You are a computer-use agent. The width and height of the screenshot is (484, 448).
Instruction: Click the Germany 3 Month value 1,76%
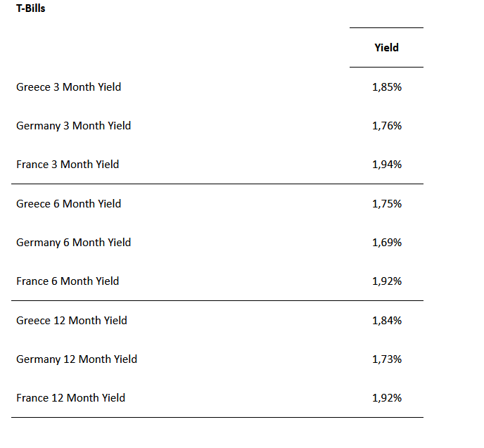(x=386, y=126)
